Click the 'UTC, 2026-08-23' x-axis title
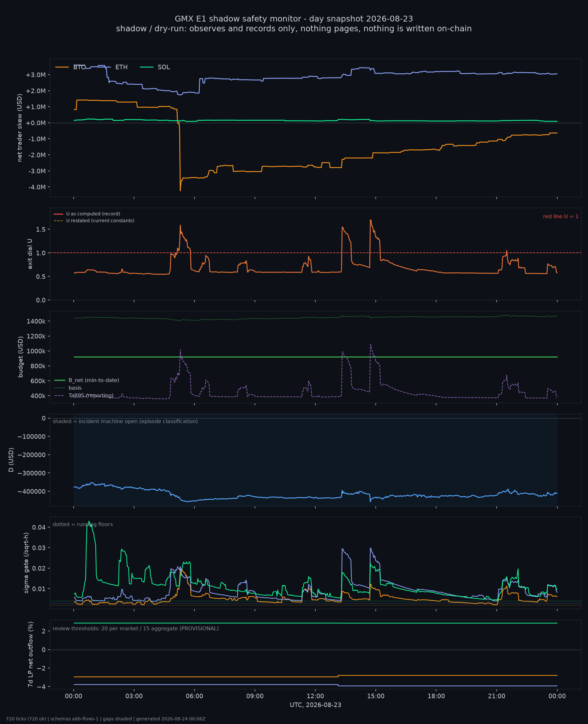The width and height of the screenshot is (588, 724). point(315,705)
